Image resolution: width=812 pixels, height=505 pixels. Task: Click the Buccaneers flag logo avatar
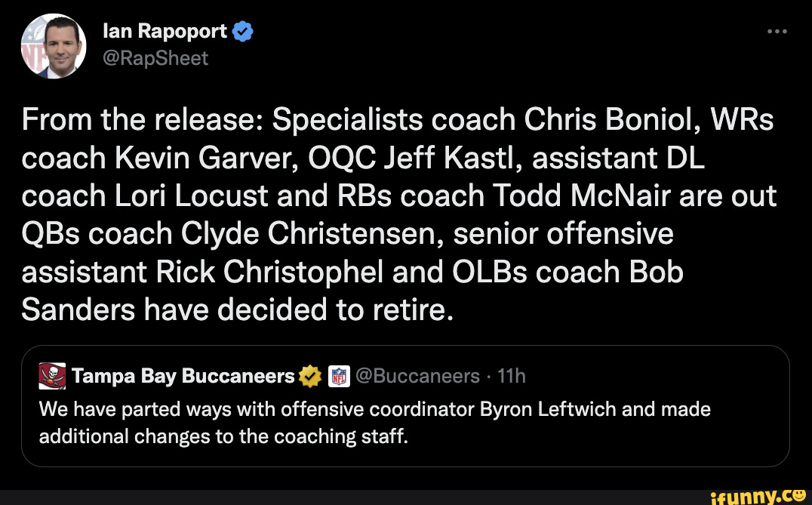(52, 376)
